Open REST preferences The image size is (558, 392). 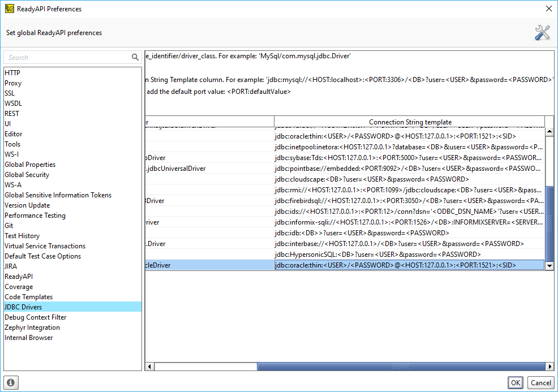[x=72, y=114]
